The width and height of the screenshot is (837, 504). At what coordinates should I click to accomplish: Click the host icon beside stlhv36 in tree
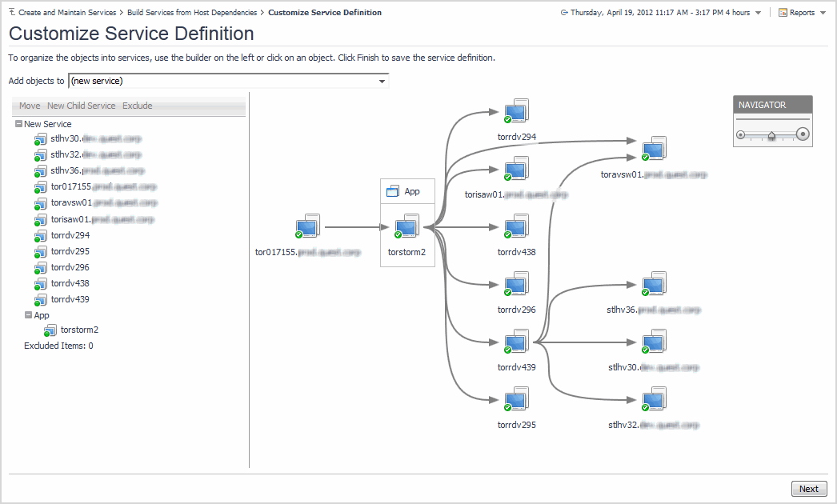point(40,171)
